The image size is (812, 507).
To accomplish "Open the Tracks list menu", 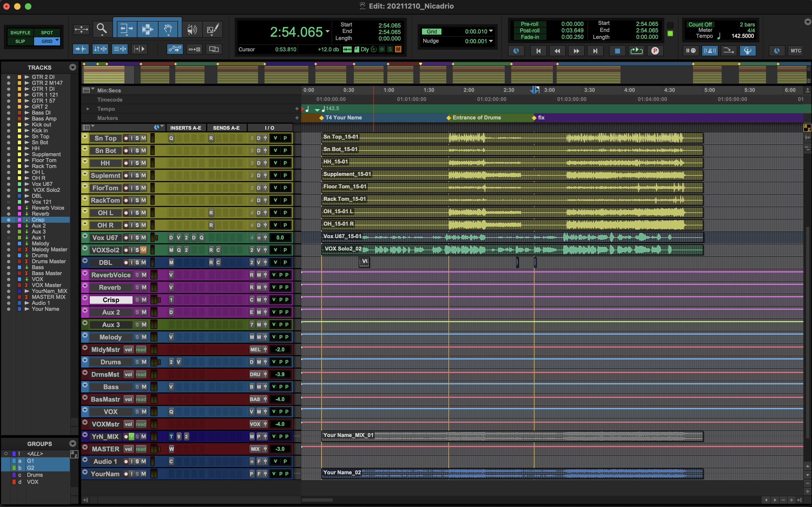I will pos(73,68).
